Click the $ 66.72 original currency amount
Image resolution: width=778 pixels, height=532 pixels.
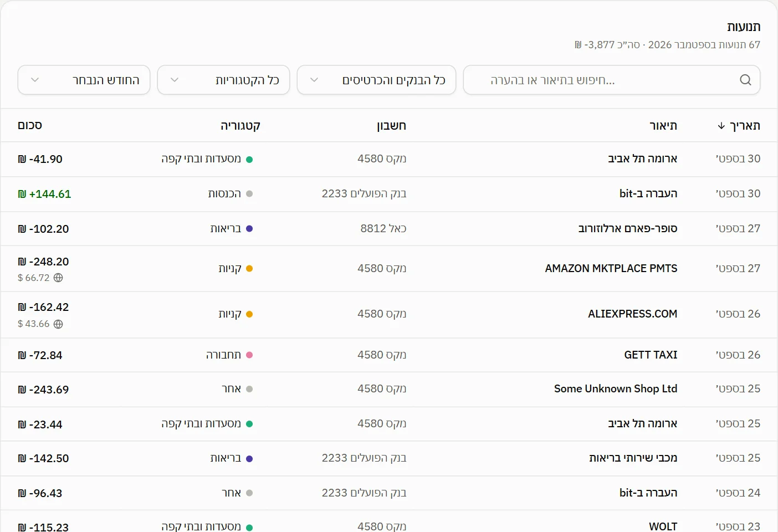[34, 278]
